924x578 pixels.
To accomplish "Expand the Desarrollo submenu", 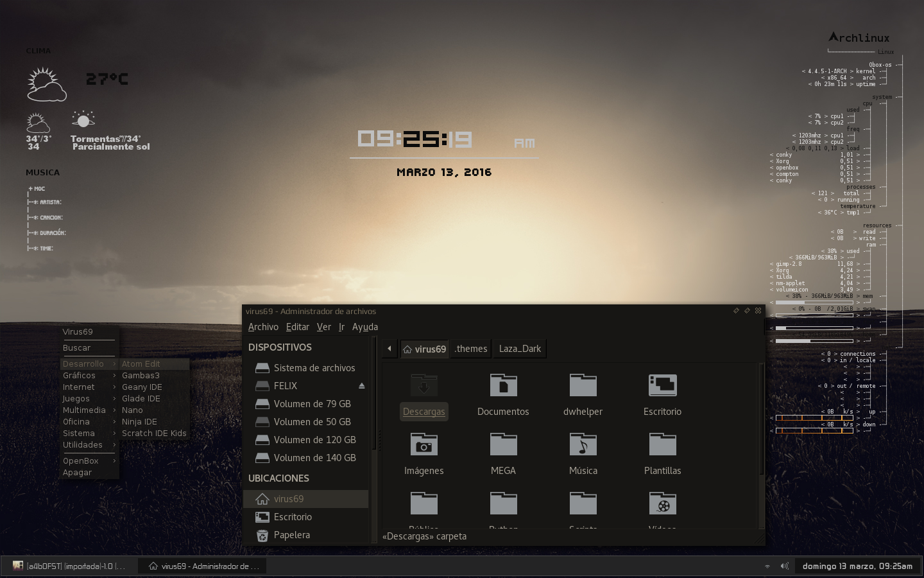I will [90, 364].
